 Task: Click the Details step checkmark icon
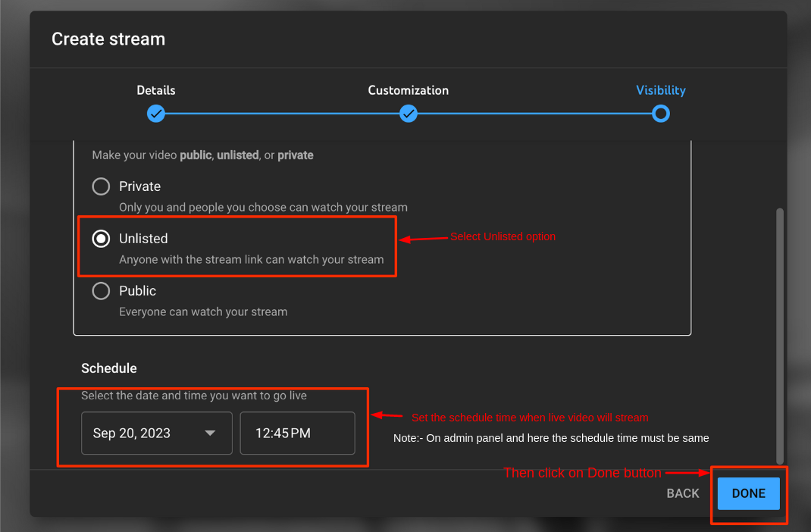156,114
